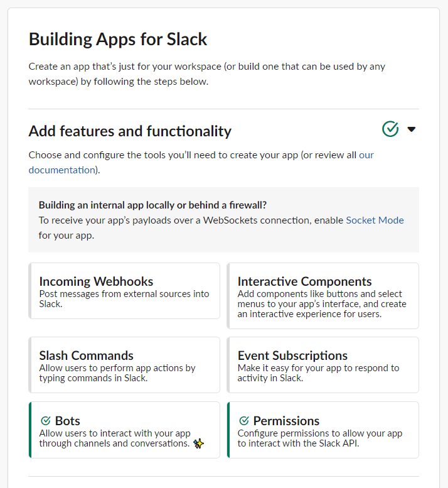This screenshot has height=488, width=448.
Task: Click the green checkmark beside Add features heading
Action: pos(390,129)
